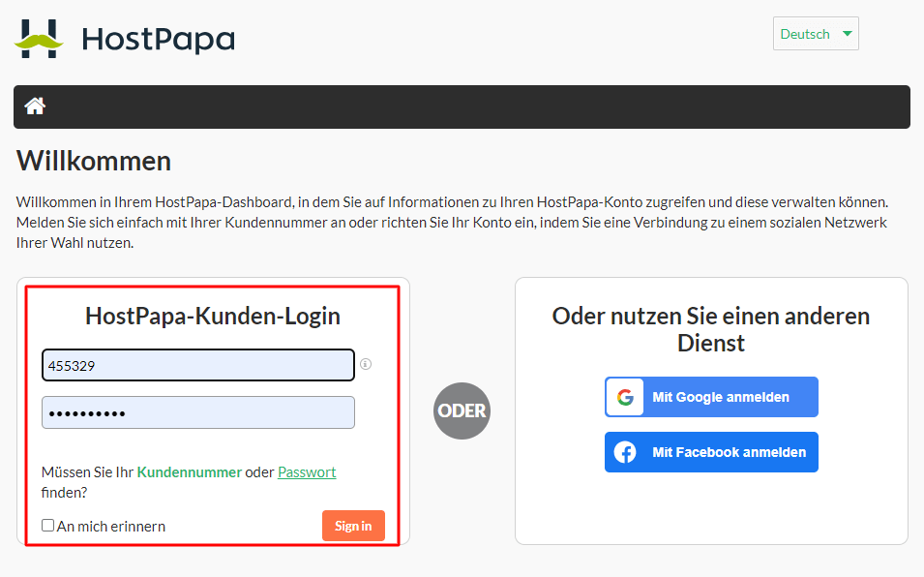Click the Google logo on sign-in button

pos(625,397)
